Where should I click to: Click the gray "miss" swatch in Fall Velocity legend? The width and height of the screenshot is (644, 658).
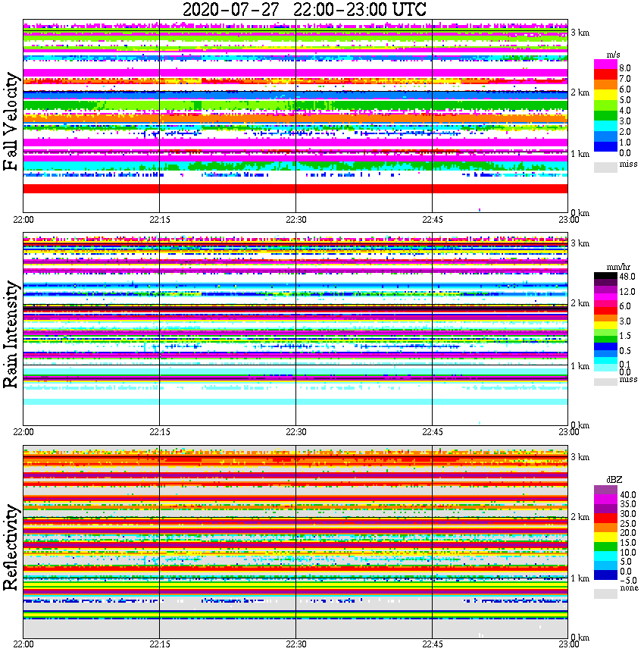click(x=605, y=168)
